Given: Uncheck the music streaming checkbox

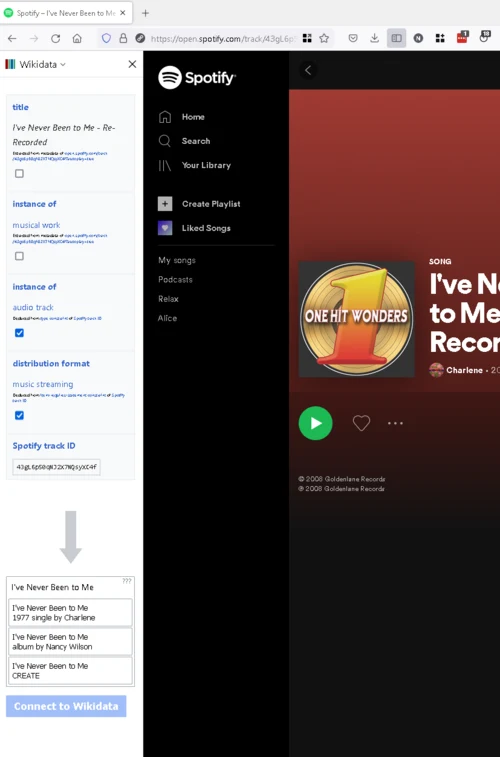Looking at the screenshot, I should point(19,415).
